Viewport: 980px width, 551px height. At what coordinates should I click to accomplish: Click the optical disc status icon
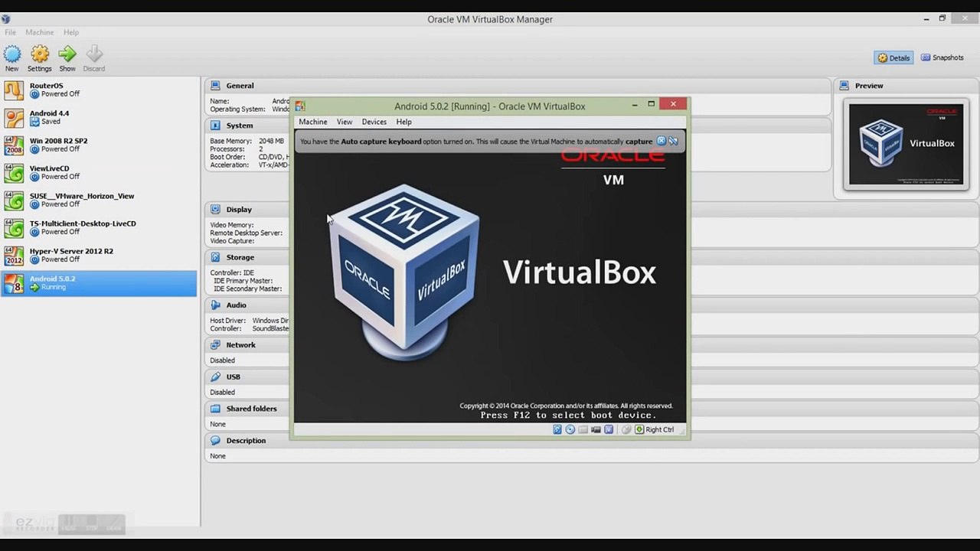[x=570, y=429]
